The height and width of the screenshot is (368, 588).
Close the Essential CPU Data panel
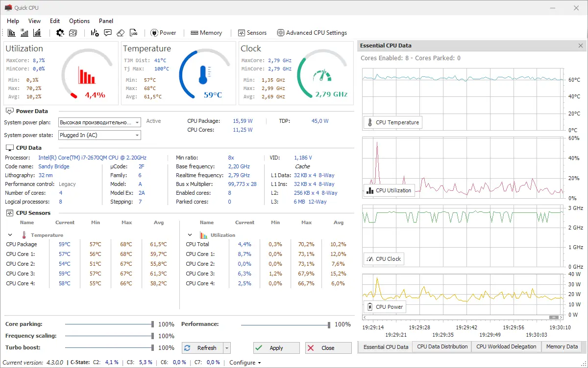pos(581,46)
